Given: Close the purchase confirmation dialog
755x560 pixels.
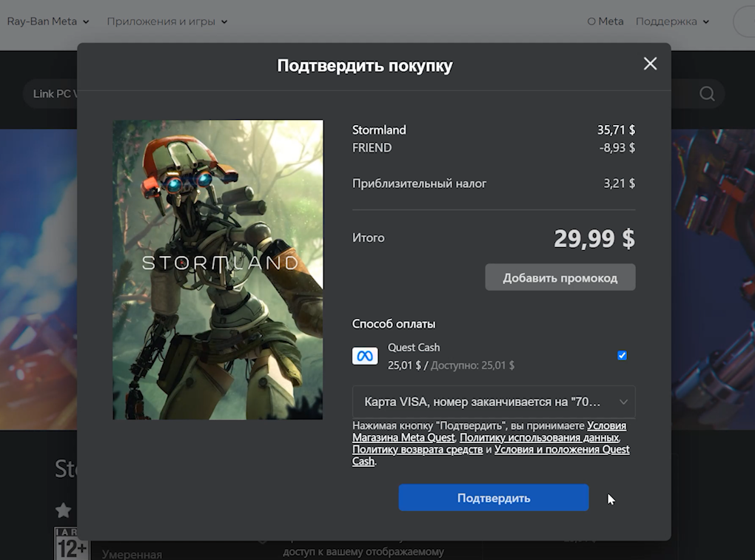Looking at the screenshot, I should 650,64.
